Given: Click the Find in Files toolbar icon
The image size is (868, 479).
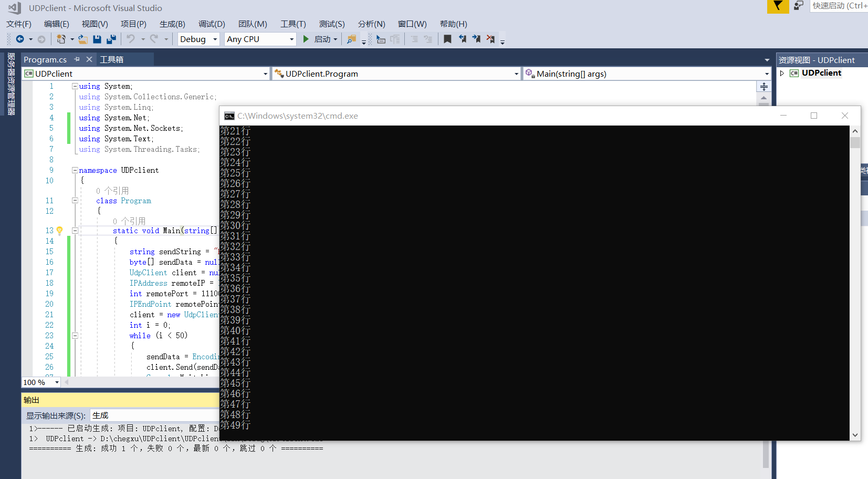Looking at the screenshot, I should (351, 39).
